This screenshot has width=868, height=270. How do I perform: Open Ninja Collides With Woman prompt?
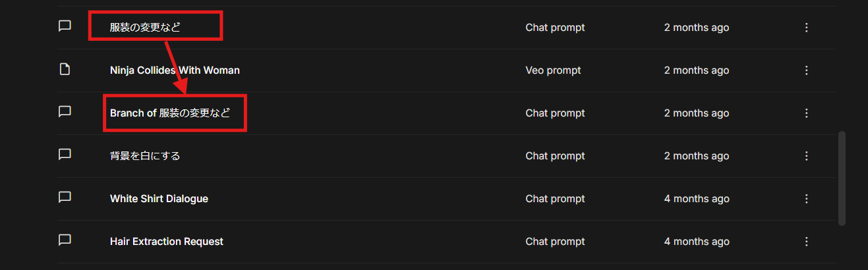point(175,70)
